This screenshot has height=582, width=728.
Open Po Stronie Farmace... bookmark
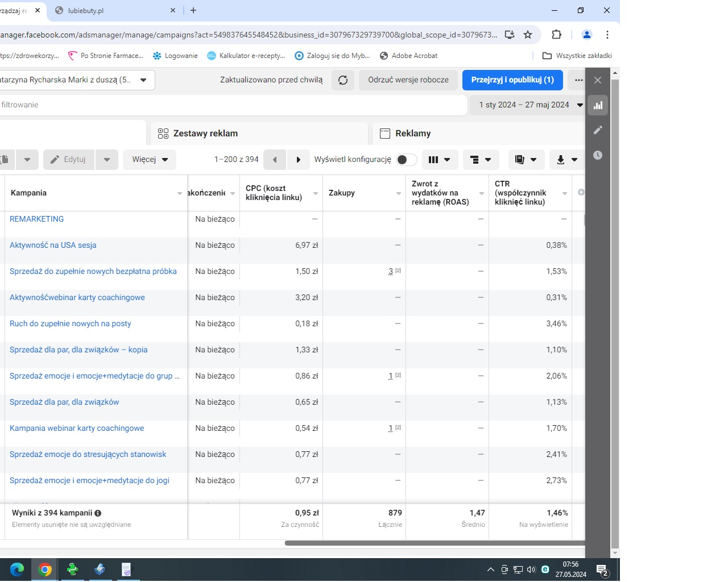[106, 56]
